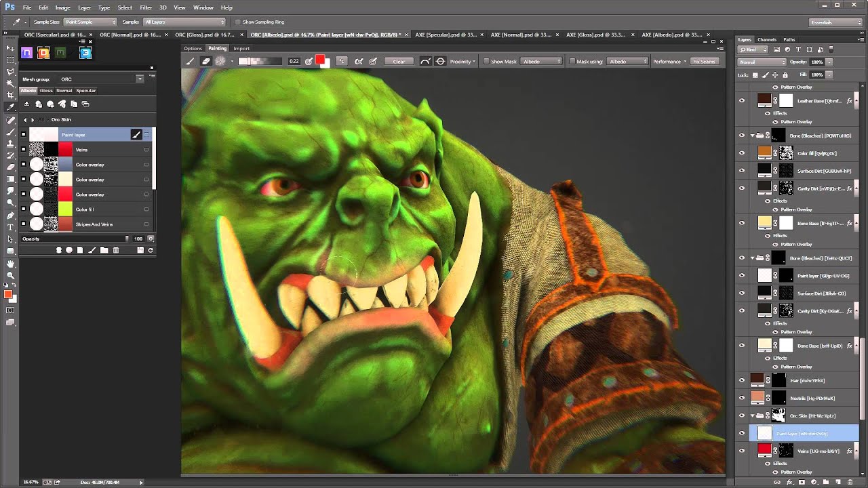
Task: Click the lock all padlock icon
Action: click(x=785, y=75)
